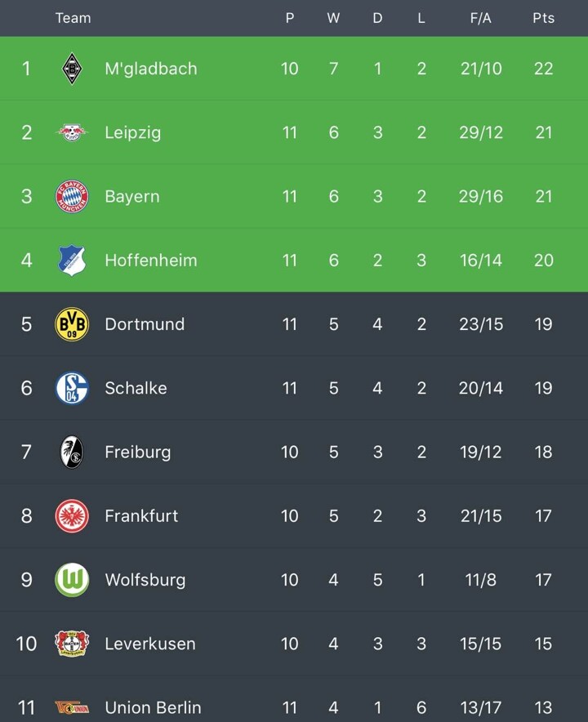This screenshot has width=588, height=722.
Task: Open the Leipzig team name link
Action: 132,132
